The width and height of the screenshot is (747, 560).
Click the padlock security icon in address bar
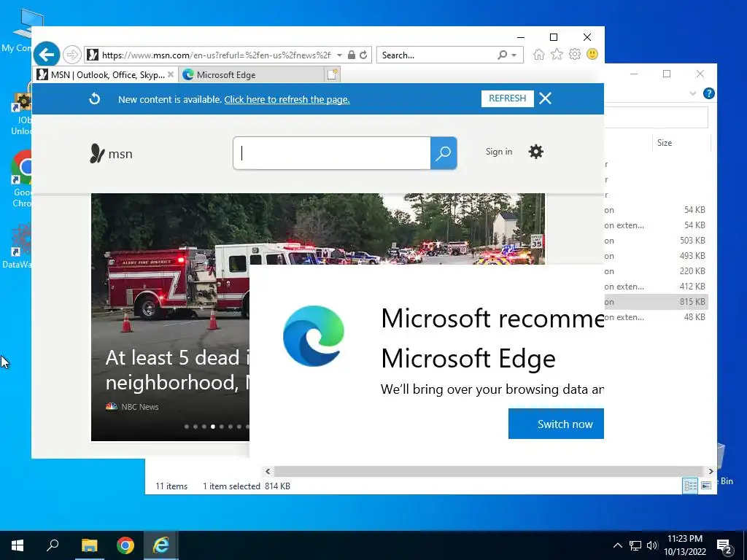[x=352, y=55]
